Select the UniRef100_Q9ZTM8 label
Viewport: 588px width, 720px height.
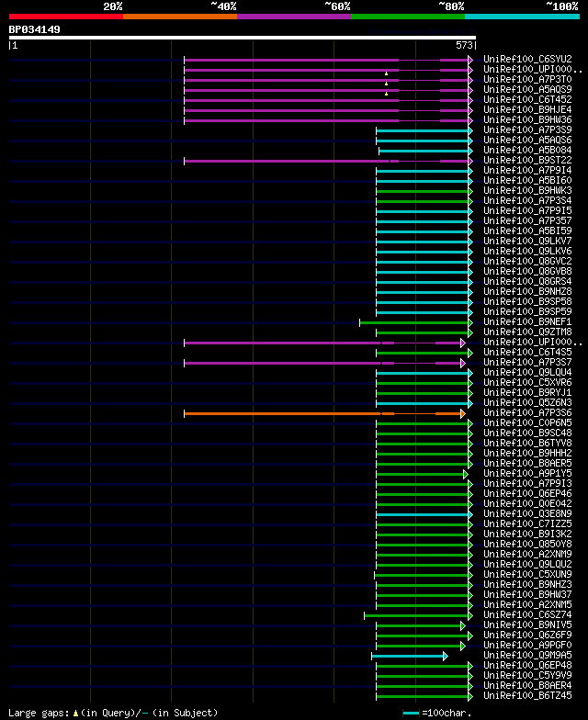(527, 332)
